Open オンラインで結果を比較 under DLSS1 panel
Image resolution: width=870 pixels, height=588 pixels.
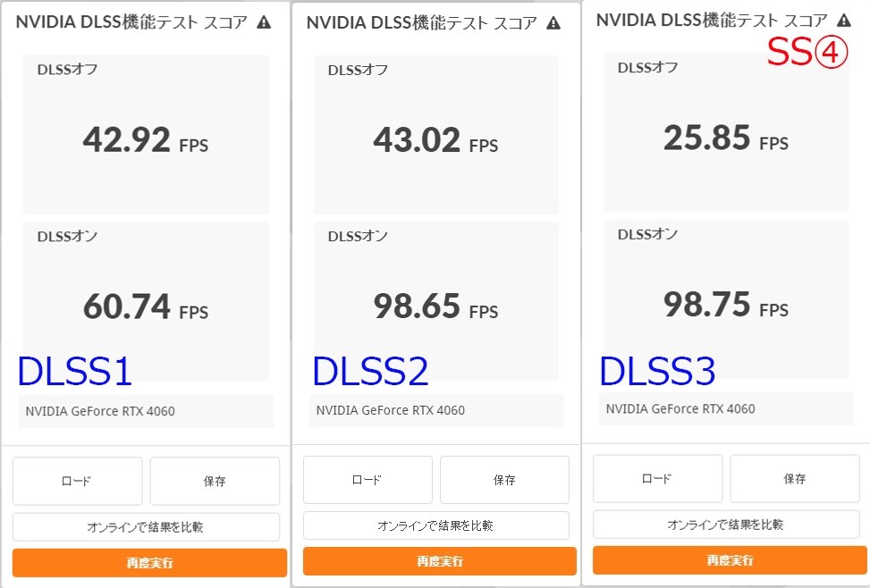(148, 526)
